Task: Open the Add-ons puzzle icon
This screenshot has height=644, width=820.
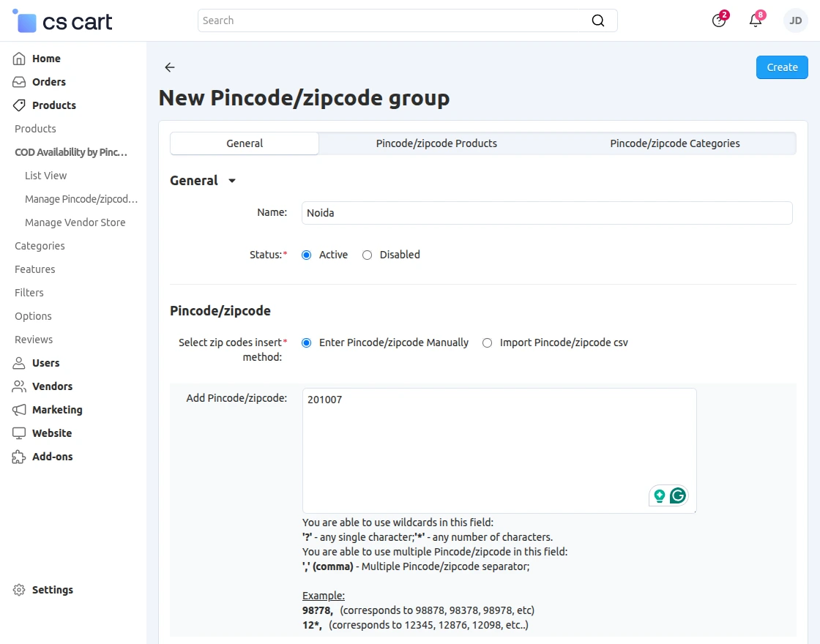Action: point(18,456)
